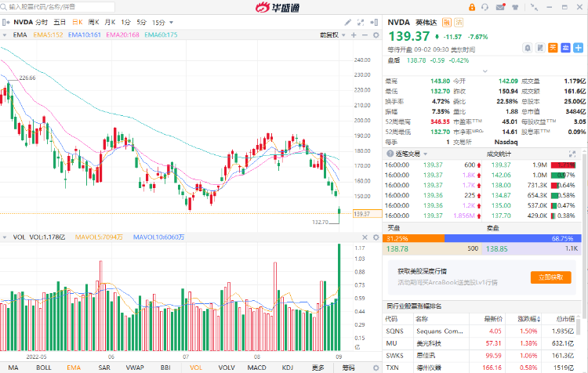This screenshot has height=373, width=588.
Task: Click in the stock search input field
Action: 57,7
